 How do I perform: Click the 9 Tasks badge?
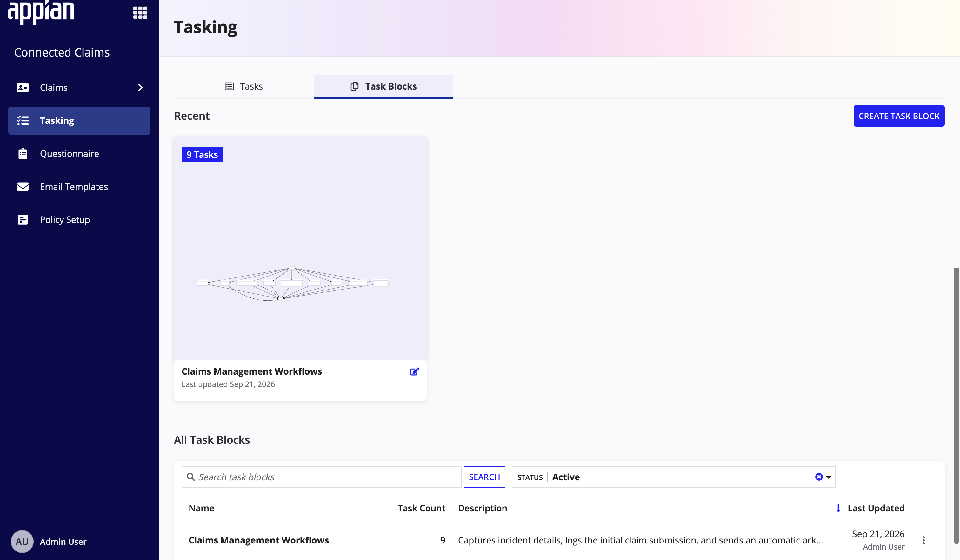[x=202, y=154]
